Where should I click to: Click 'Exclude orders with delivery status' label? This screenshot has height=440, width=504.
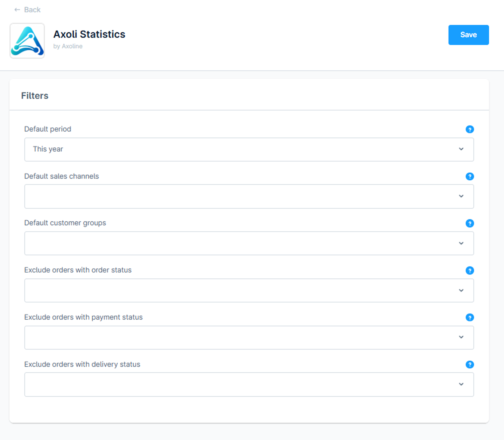click(x=82, y=364)
